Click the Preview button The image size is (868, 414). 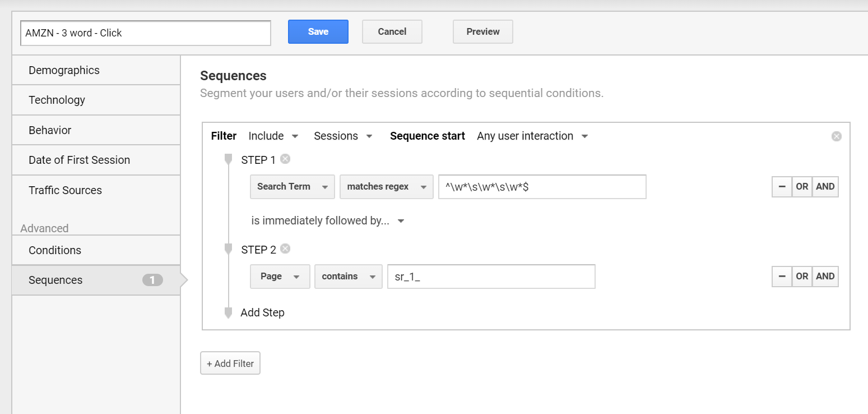click(482, 32)
